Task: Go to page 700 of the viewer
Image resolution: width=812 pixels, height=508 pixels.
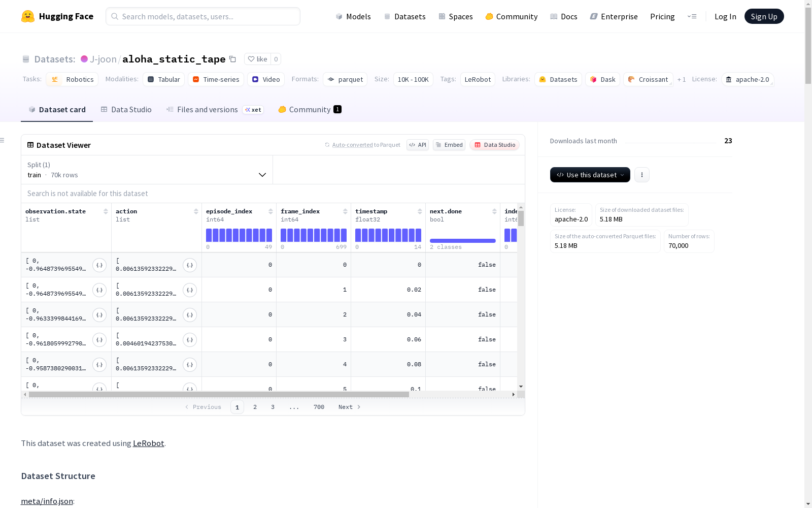Action: (x=319, y=407)
